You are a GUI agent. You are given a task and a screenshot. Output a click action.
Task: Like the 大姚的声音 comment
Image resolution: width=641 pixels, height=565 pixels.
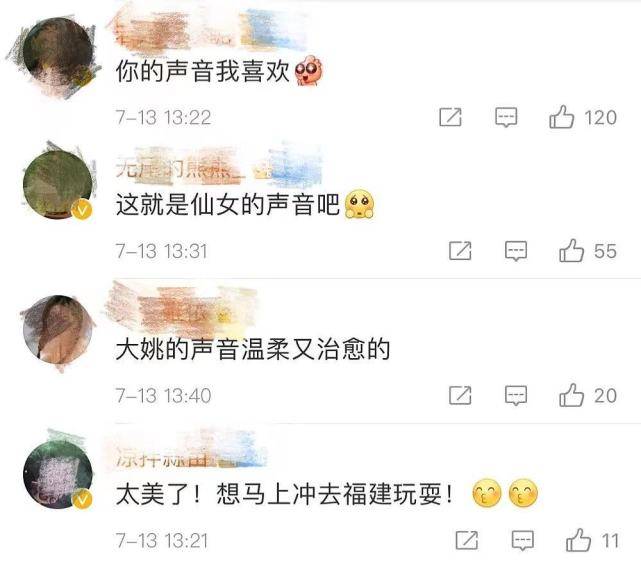coord(572,395)
